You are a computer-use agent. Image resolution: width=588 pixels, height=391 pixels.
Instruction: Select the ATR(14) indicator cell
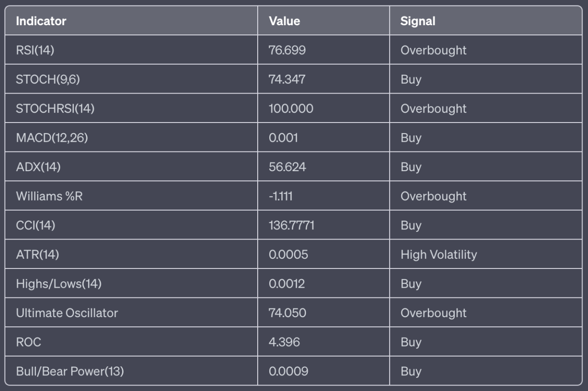(37, 255)
